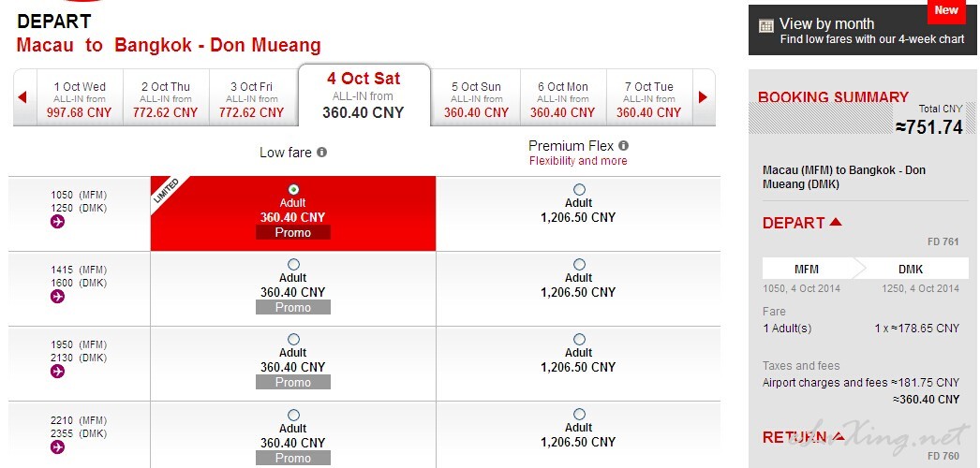
Task: Click the plane icon for 1050 flight
Action: point(57,222)
